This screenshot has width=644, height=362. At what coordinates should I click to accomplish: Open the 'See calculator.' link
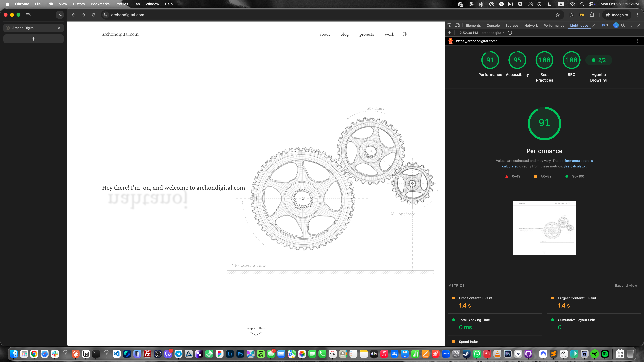tap(575, 166)
